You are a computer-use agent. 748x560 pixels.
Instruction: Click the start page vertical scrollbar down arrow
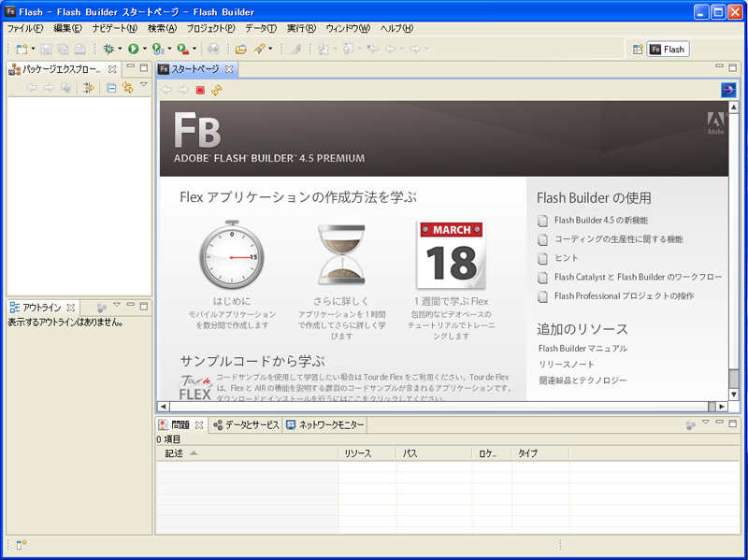tap(734, 395)
